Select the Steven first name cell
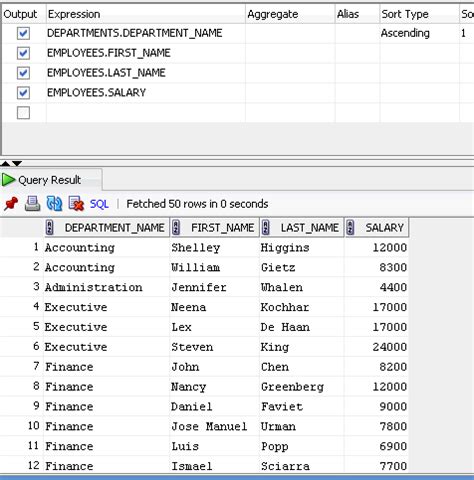The height and width of the screenshot is (480, 474). 214,347
